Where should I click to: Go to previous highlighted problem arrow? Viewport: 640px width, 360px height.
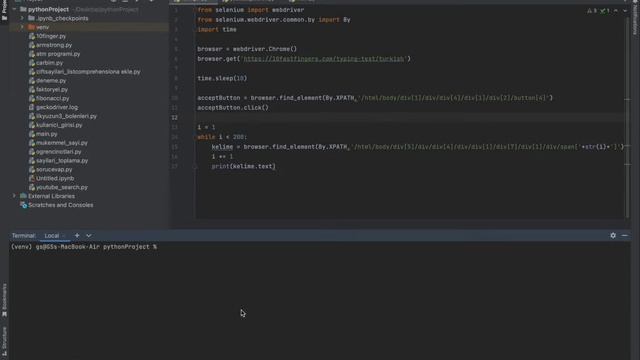[x=616, y=11]
